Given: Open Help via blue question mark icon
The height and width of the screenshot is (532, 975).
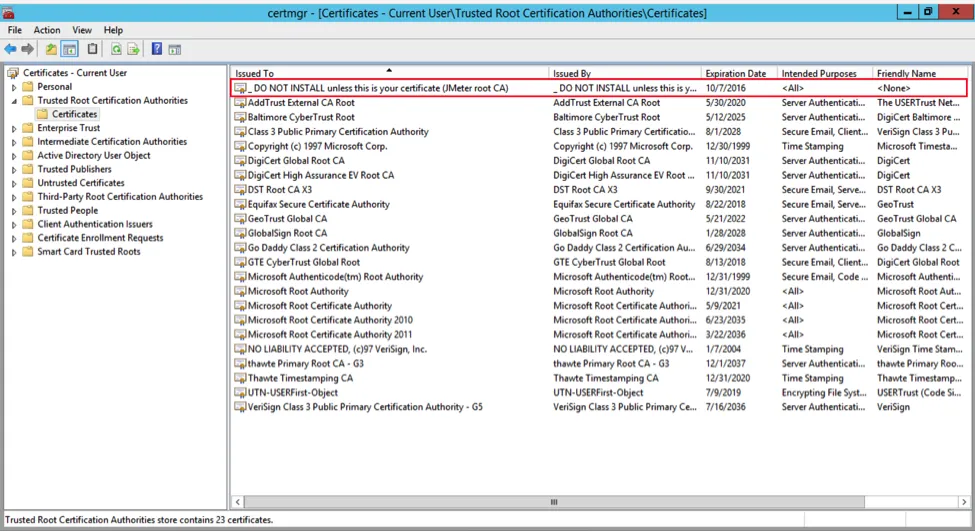Looking at the screenshot, I should (x=157, y=49).
